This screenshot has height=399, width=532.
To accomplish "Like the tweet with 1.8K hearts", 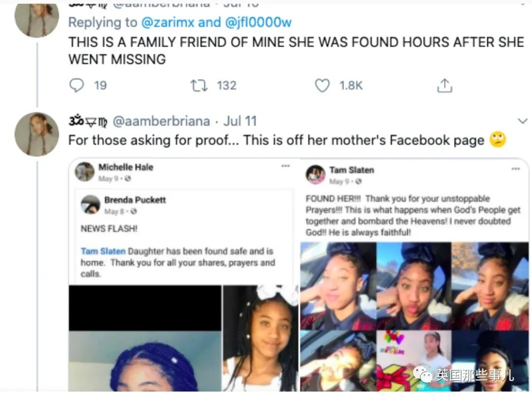I will (x=322, y=86).
